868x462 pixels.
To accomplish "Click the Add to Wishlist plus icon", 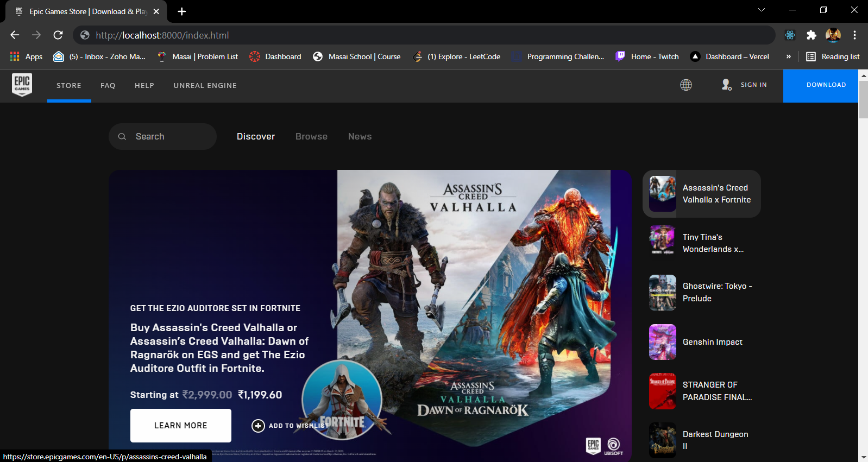I will pos(258,426).
